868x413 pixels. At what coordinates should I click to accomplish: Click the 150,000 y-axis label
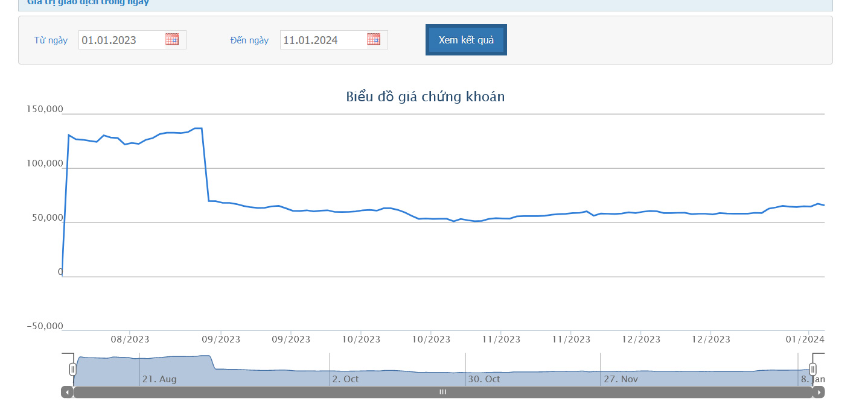pos(45,109)
